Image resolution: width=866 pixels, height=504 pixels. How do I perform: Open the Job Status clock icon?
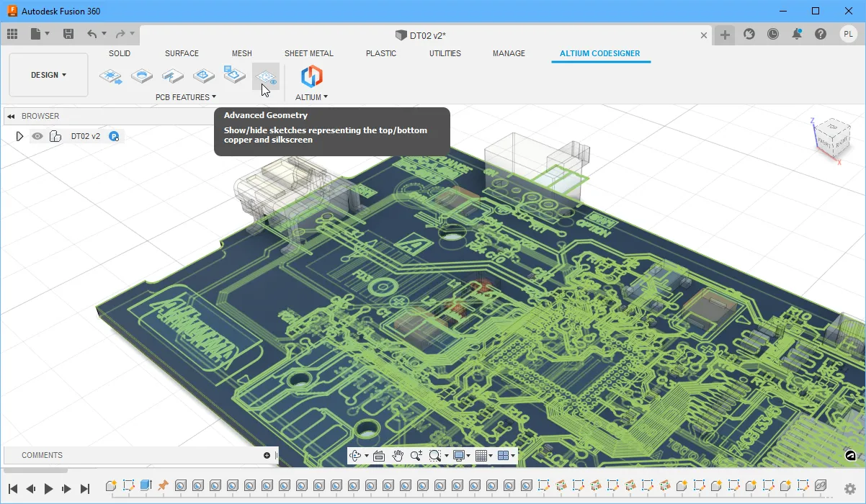pos(773,34)
